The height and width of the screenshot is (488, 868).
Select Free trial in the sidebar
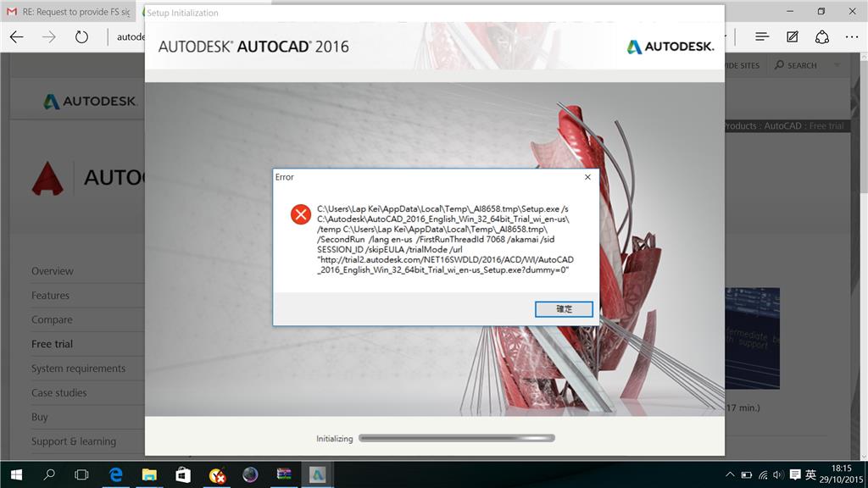point(52,344)
